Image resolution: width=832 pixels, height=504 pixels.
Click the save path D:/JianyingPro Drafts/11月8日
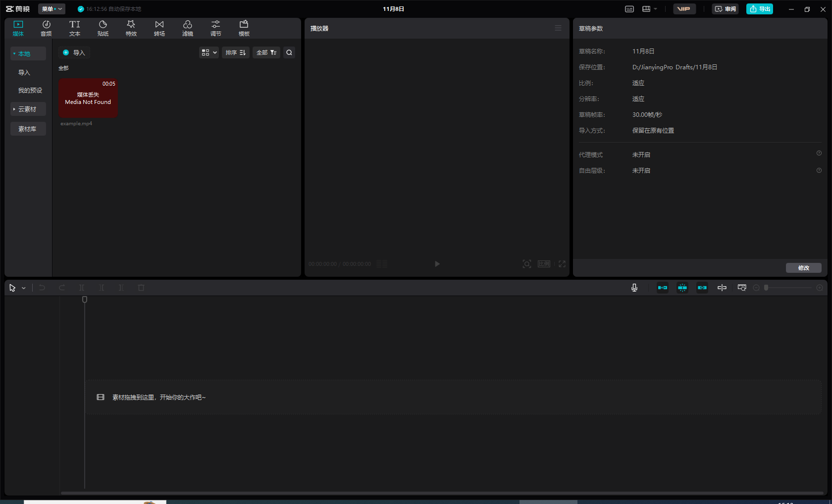[x=675, y=67]
